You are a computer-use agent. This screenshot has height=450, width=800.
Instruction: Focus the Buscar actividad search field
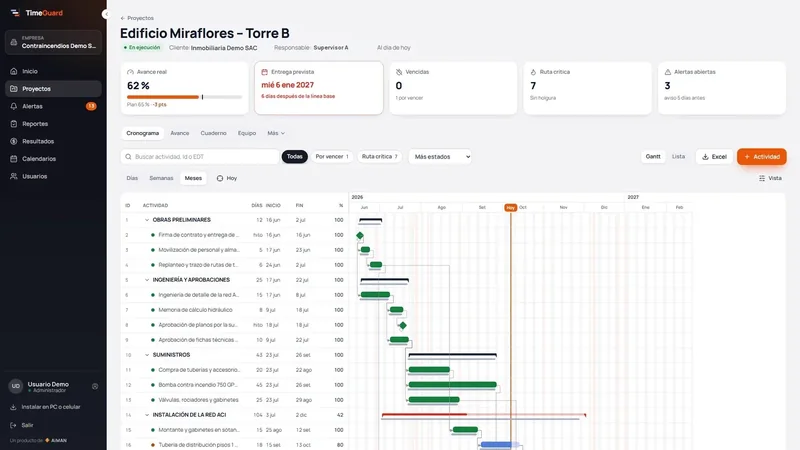click(199, 157)
